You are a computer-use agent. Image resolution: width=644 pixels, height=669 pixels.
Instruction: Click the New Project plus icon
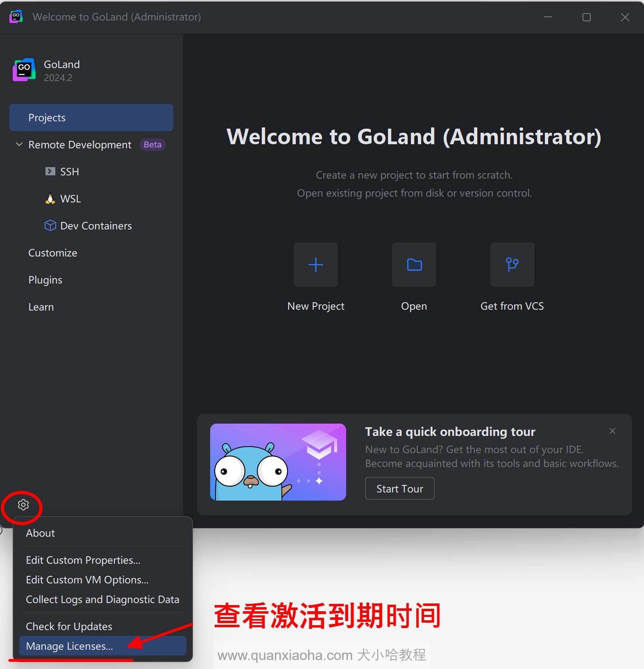pyautogui.click(x=315, y=265)
